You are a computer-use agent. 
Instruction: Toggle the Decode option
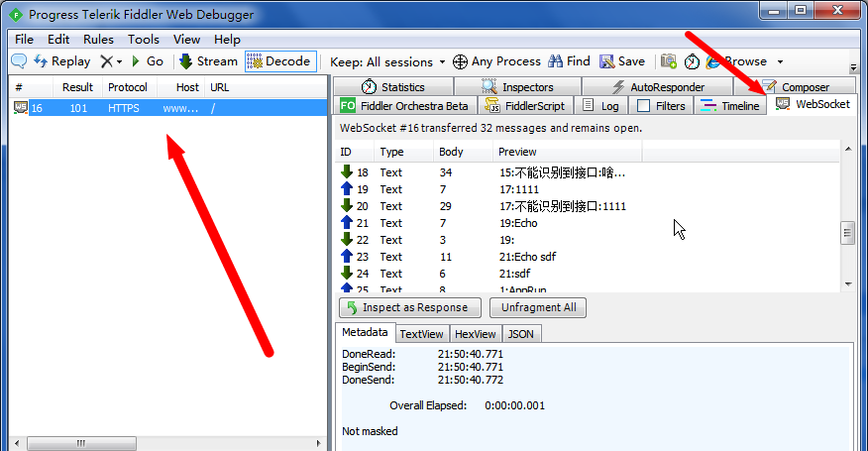pos(280,60)
